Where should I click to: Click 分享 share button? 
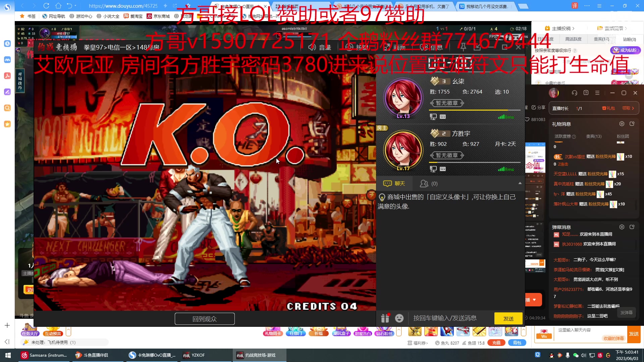click(539, 107)
